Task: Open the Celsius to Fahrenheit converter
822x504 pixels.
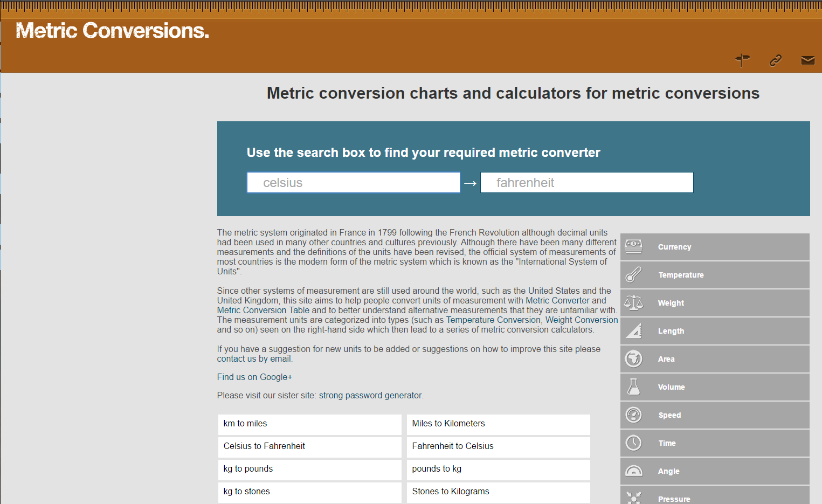Action: click(x=264, y=446)
